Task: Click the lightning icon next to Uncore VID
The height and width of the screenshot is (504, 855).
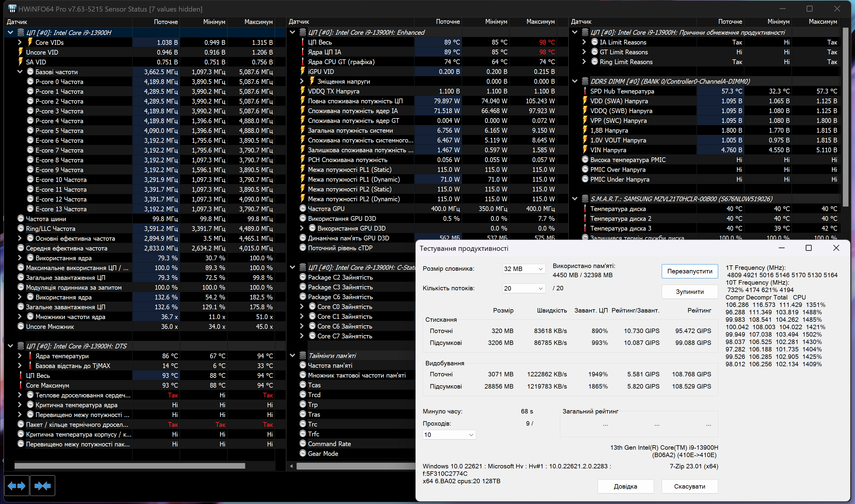Action: [x=21, y=52]
